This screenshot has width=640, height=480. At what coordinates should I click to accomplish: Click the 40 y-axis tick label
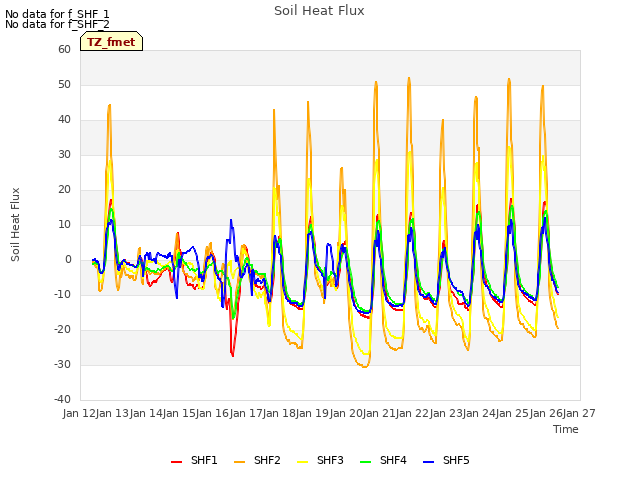click(64, 120)
